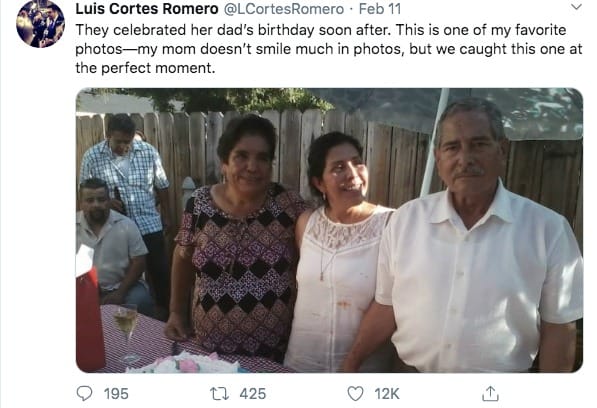This screenshot has height=408, width=597.
Task: Like the tweet with the heart icon
Action: click(356, 394)
